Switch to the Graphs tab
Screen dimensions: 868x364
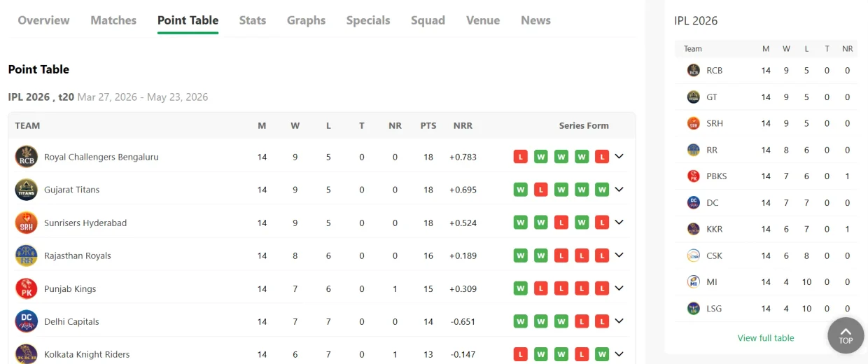306,20
